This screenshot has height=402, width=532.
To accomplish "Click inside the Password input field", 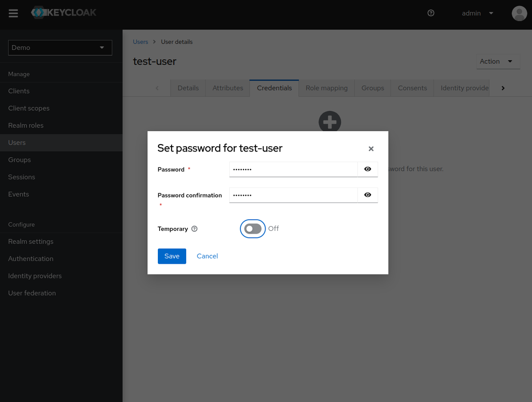I will click(293, 169).
